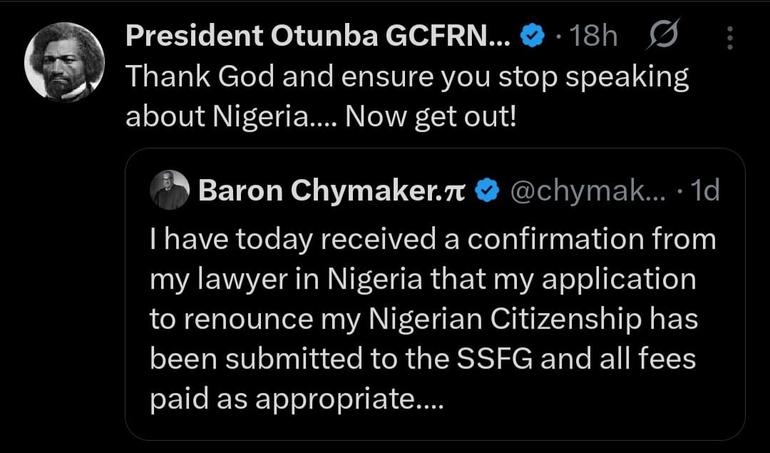
Task: Open the @chymak... handle
Action: point(588,191)
